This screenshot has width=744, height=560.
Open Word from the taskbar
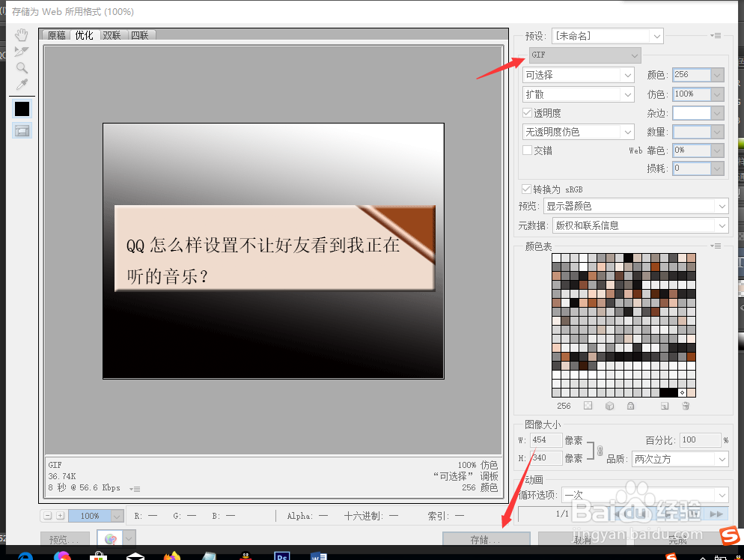(x=318, y=556)
